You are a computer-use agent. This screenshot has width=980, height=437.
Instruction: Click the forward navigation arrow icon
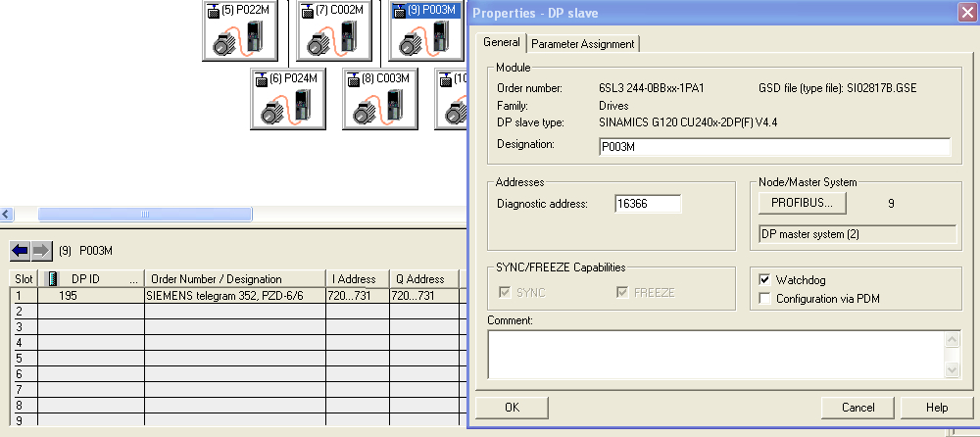pyautogui.click(x=41, y=251)
